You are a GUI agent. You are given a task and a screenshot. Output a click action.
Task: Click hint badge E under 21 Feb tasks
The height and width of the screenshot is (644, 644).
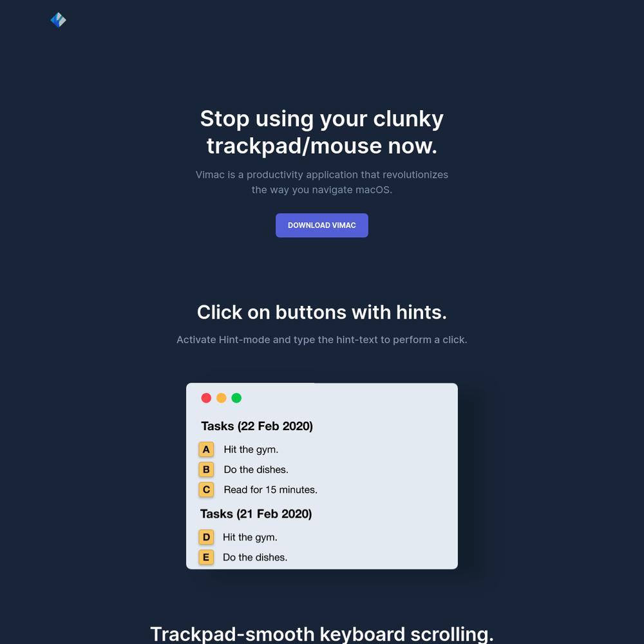(206, 557)
